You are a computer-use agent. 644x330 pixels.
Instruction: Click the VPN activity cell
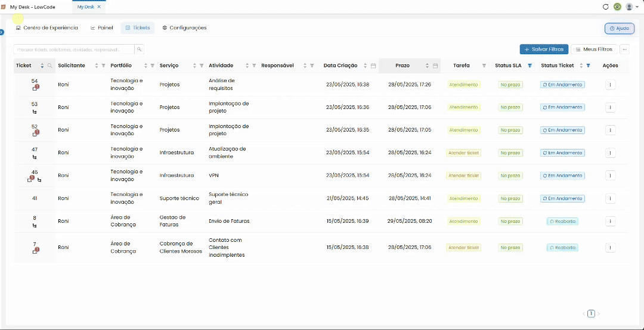click(213, 175)
